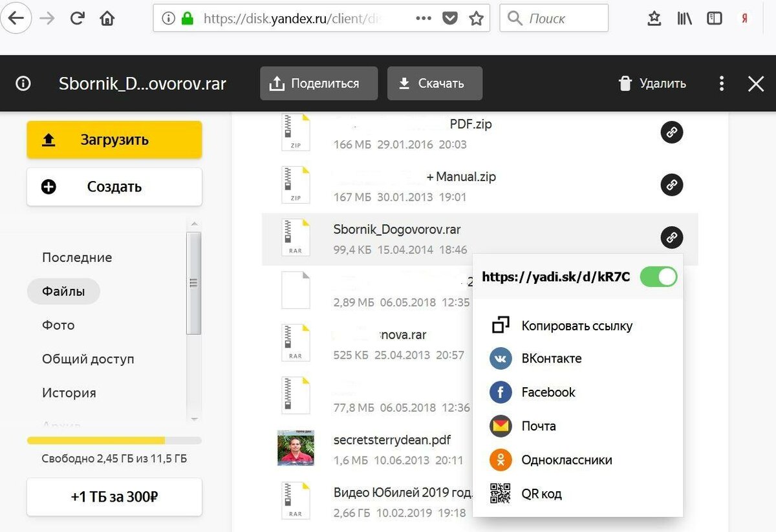Select blank file icon dated 06.05.2018 12:35
Screen dimensions: 776x532
296,290
